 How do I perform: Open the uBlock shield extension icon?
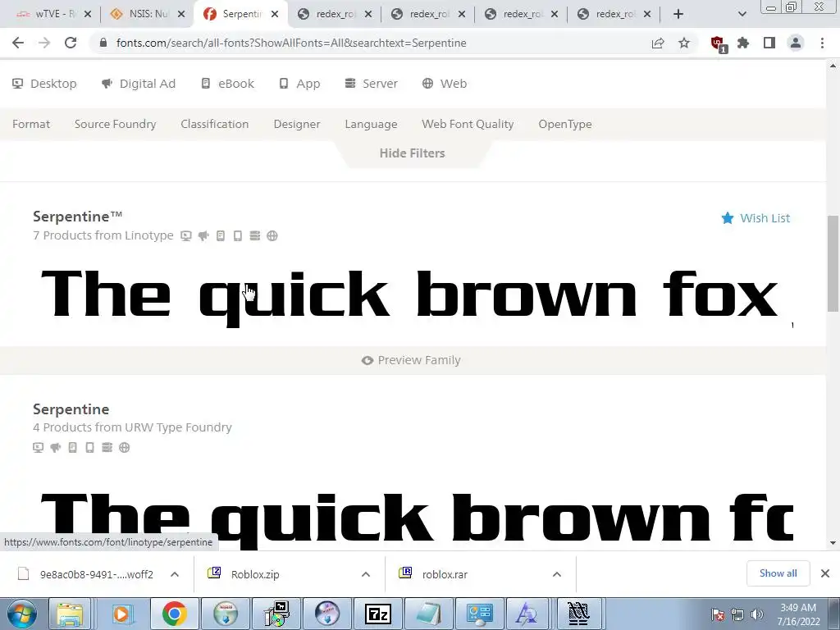718,44
